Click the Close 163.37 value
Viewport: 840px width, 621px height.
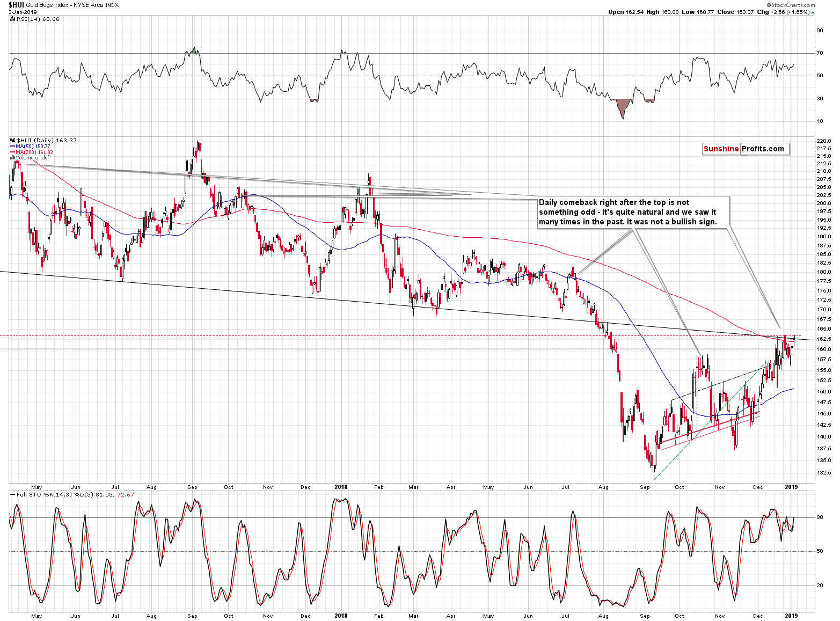pos(735,12)
